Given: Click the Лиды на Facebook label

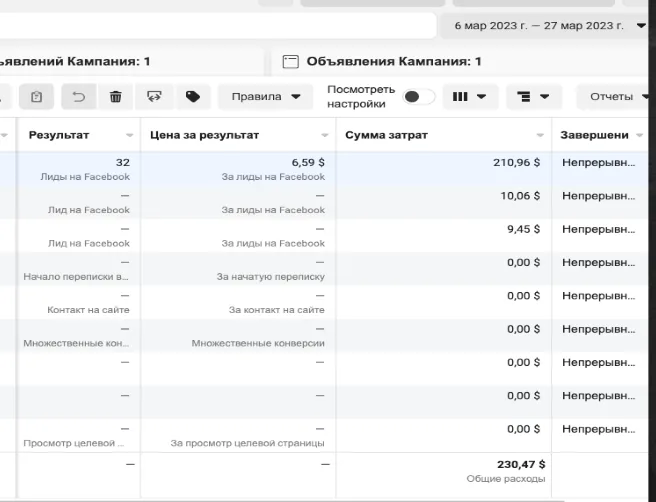Looking at the screenshot, I should pos(85,177).
